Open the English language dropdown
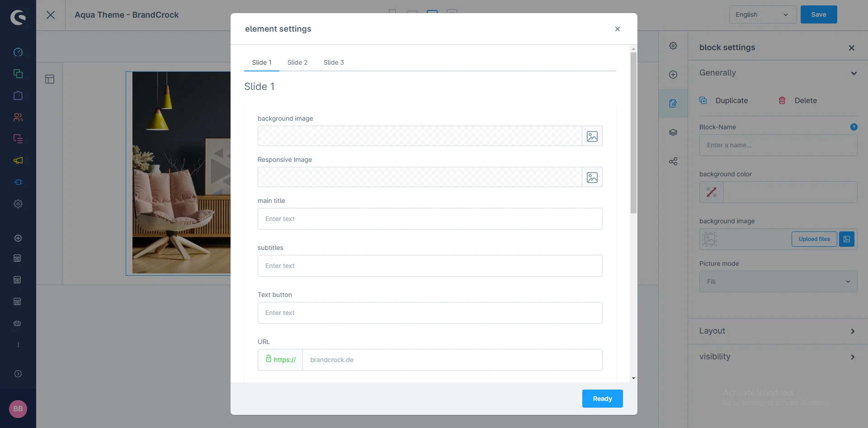The width and height of the screenshot is (868, 428). click(762, 14)
